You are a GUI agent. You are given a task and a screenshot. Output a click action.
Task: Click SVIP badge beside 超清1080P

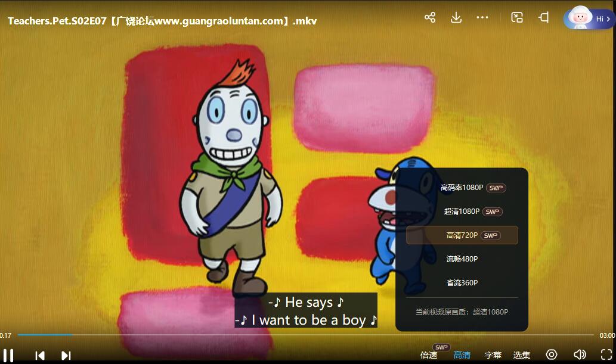(492, 211)
